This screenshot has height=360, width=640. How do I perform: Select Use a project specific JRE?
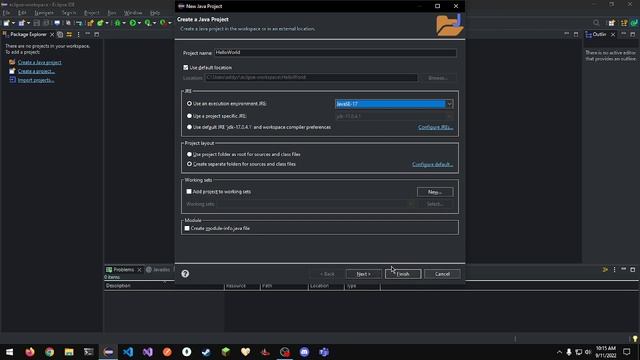(189, 116)
